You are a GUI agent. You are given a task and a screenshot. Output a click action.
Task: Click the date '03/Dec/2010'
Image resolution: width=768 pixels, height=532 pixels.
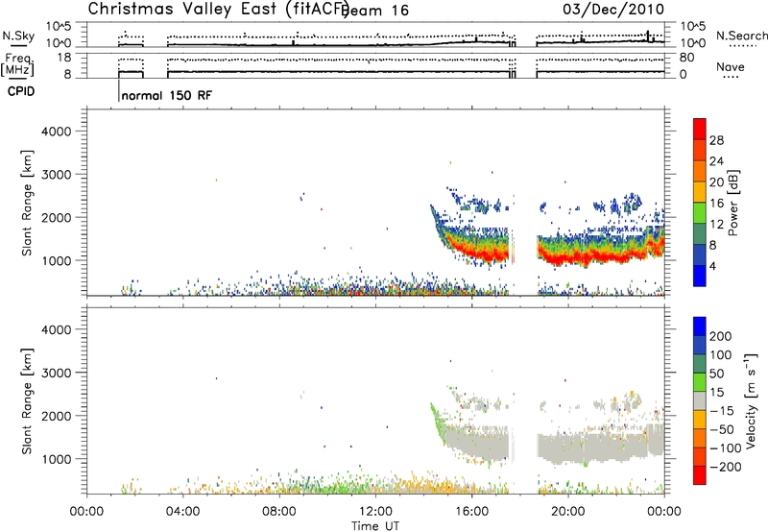pos(613,10)
